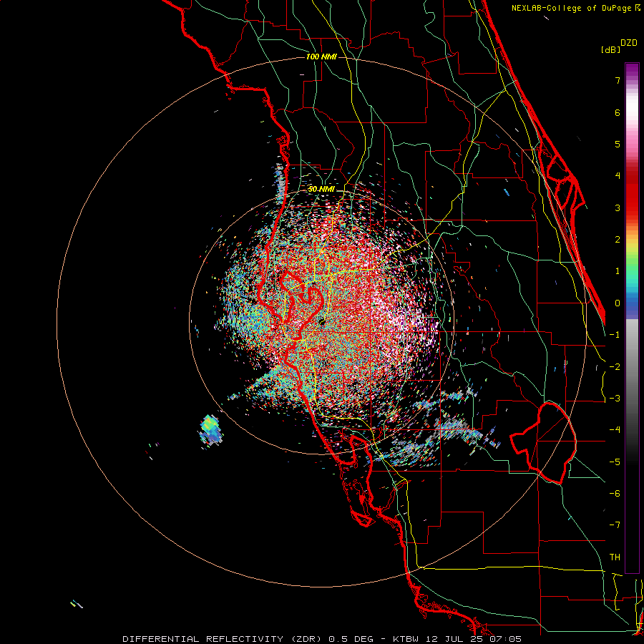Click the [dB] units label
Viewport: 644px width, 644px height.
[610, 49]
